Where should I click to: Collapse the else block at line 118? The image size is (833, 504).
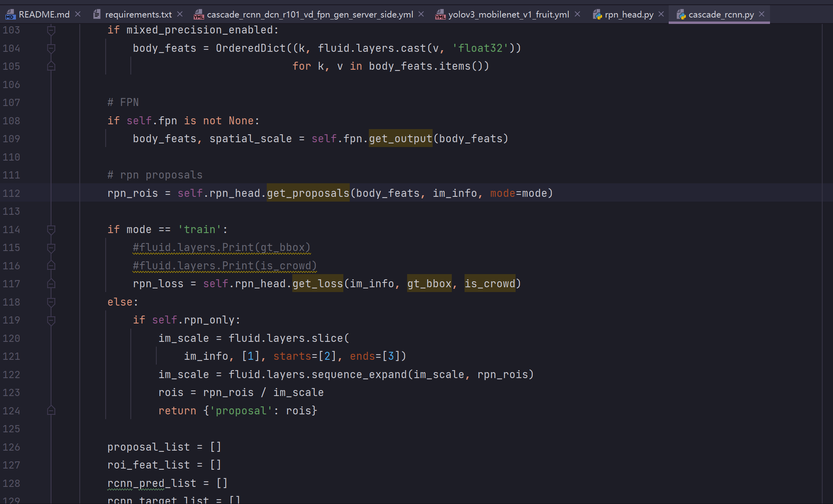click(x=51, y=302)
